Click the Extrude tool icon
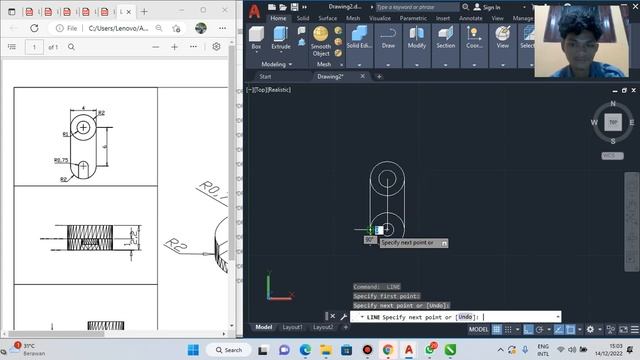 (281, 34)
